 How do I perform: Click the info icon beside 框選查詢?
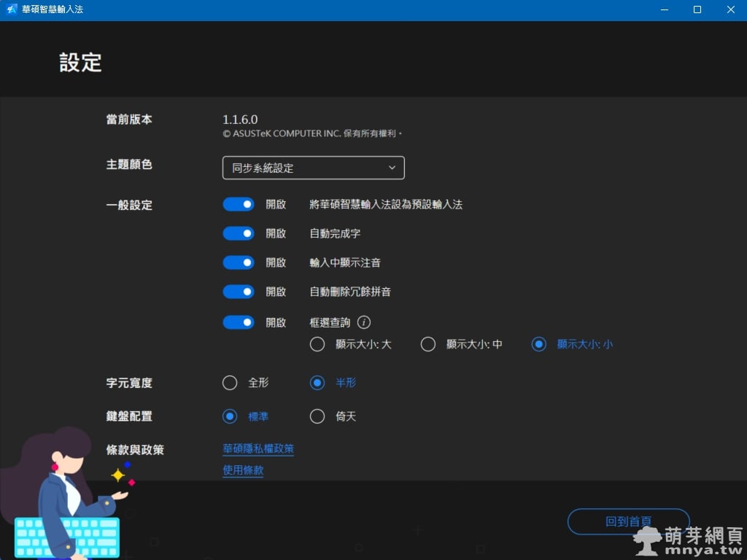pos(364,322)
